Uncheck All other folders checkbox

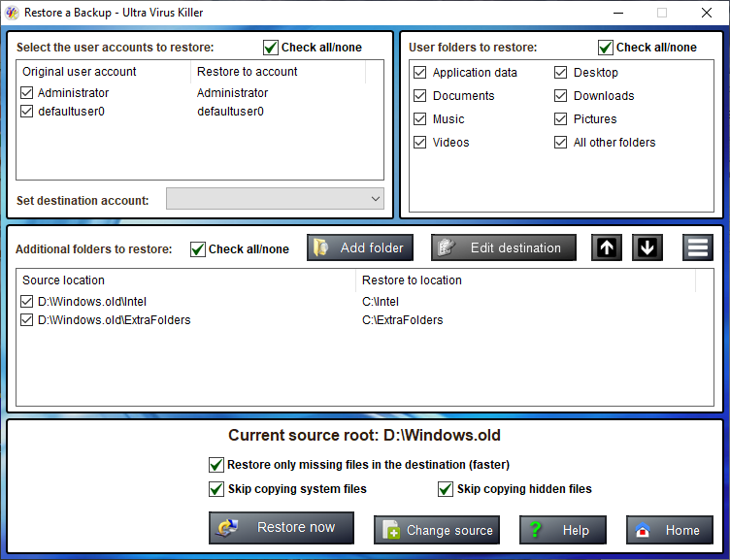point(560,143)
